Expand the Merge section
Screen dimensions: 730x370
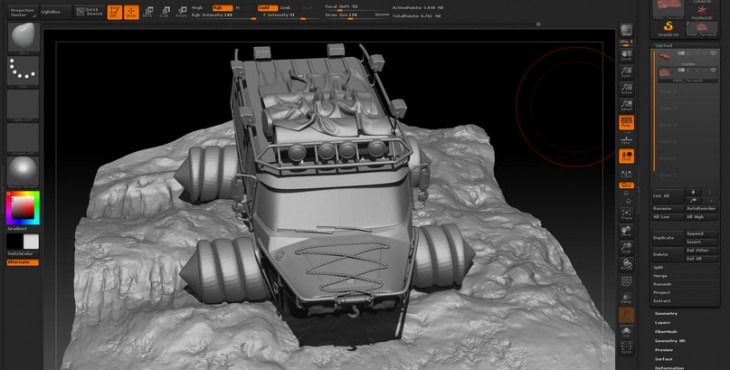tap(660, 276)
